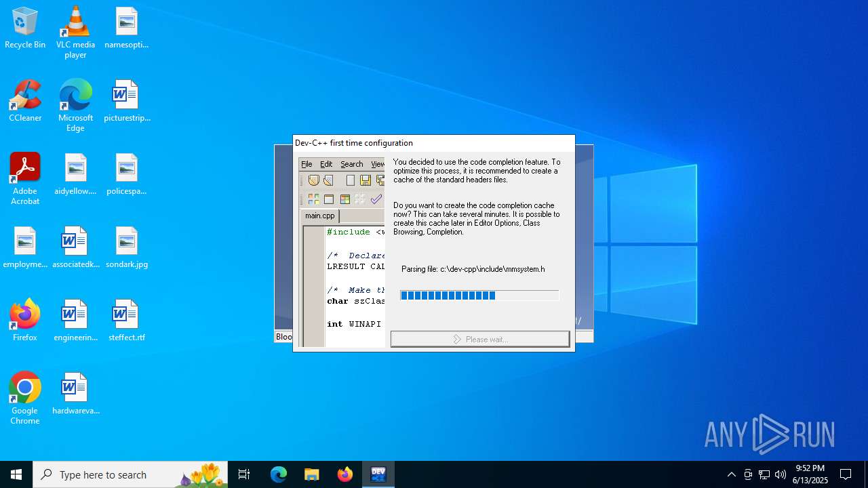
Task: Click the Type here to search box
Action: click(130, 474)
